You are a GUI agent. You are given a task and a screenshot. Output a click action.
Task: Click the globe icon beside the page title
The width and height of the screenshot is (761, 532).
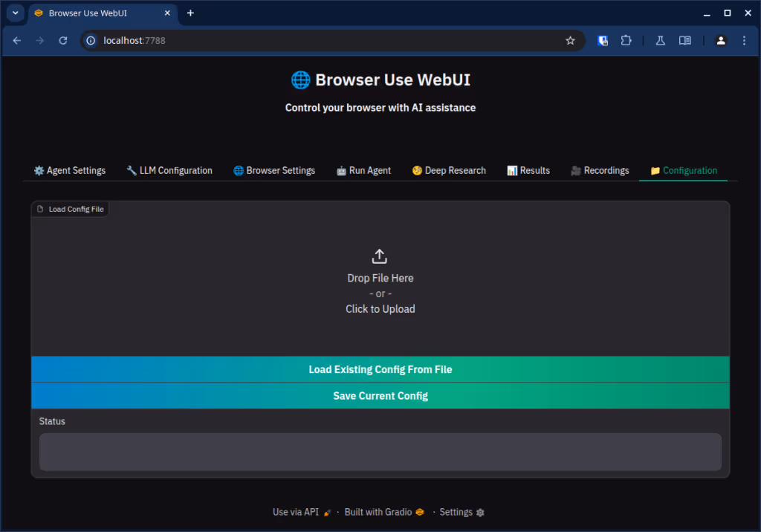(300, 80)
